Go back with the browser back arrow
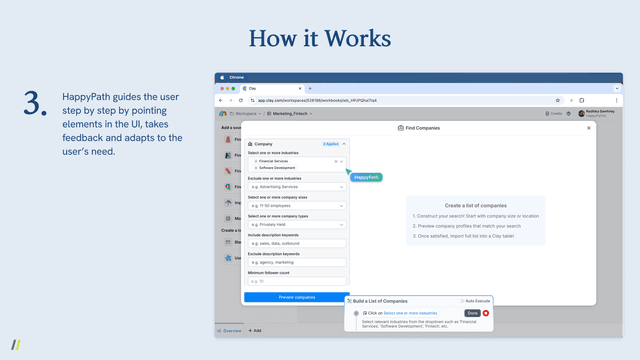The image size is (640, 360). coord(221,100)
